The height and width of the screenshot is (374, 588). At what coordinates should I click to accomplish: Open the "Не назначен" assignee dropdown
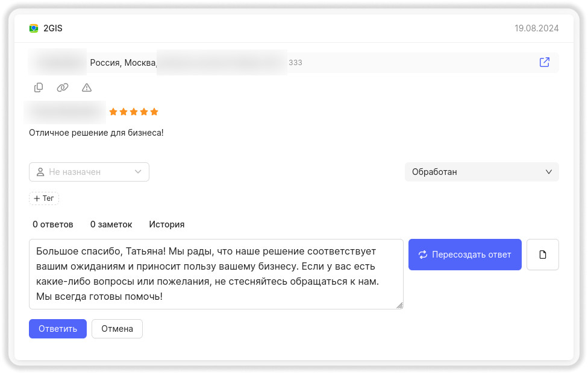[x=89, y=172]
